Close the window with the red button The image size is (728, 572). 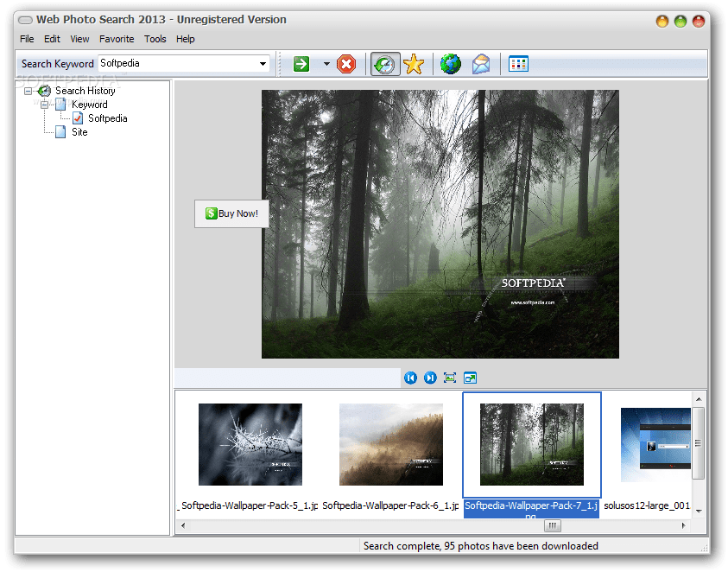coord(699,22)
